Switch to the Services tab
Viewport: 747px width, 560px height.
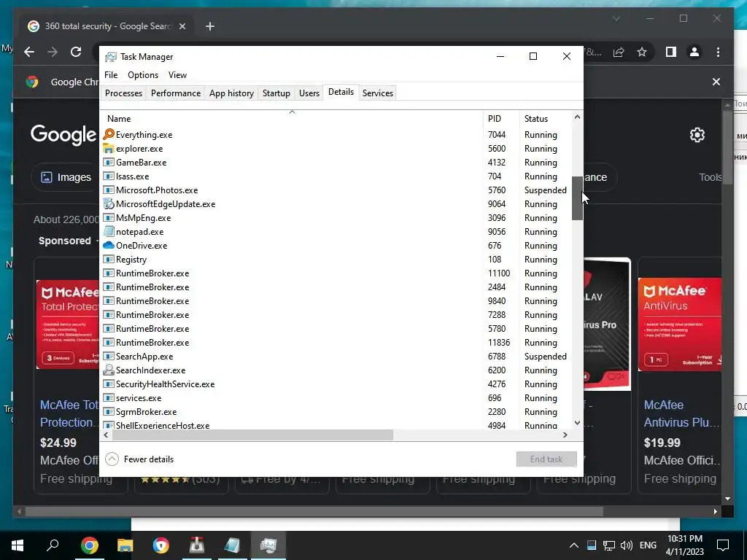tap(378, 93)
